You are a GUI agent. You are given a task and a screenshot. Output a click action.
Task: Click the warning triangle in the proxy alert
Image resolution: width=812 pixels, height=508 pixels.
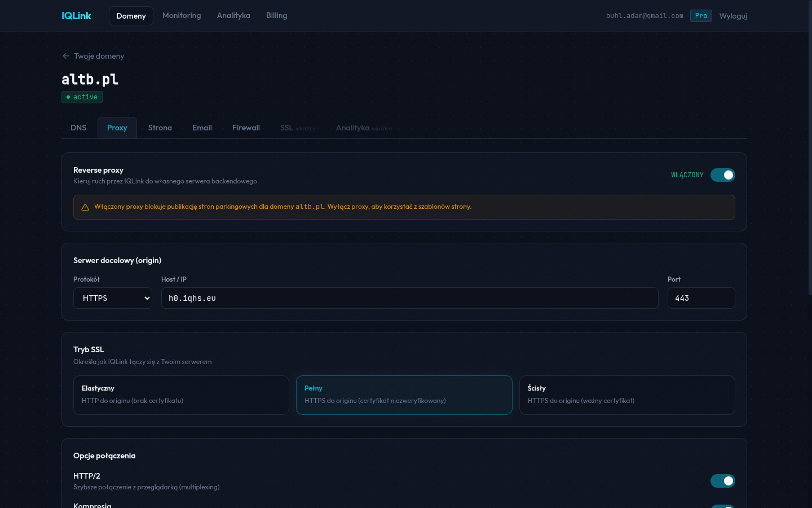tap(85, 207)
